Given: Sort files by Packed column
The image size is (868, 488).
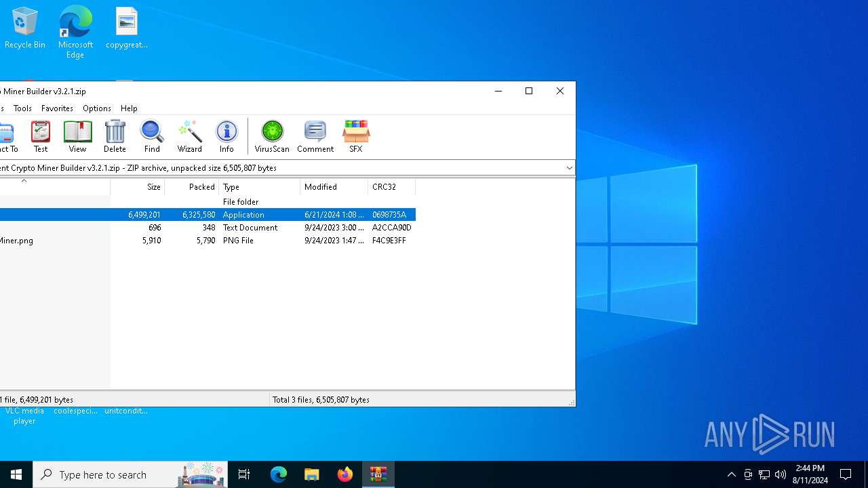Looking at the screenshot, I should (192, 187).
